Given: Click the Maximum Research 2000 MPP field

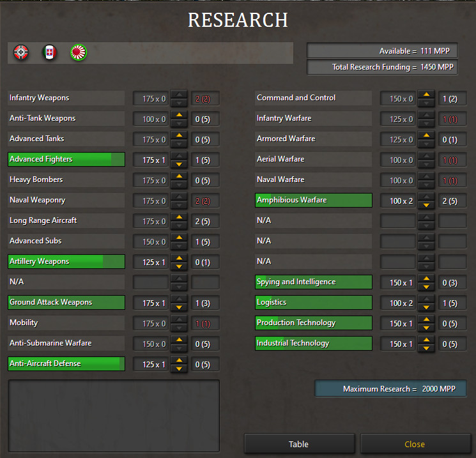Looking at the screenshot, I should coord(390,389).
